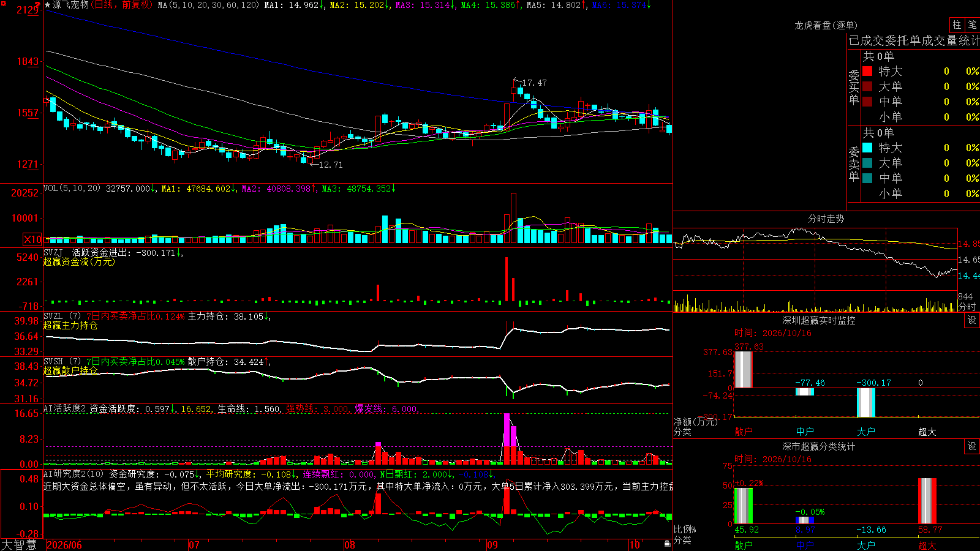Click the 散户 bar showing 377.63
The image size is (980, 551).
point(744,369)
